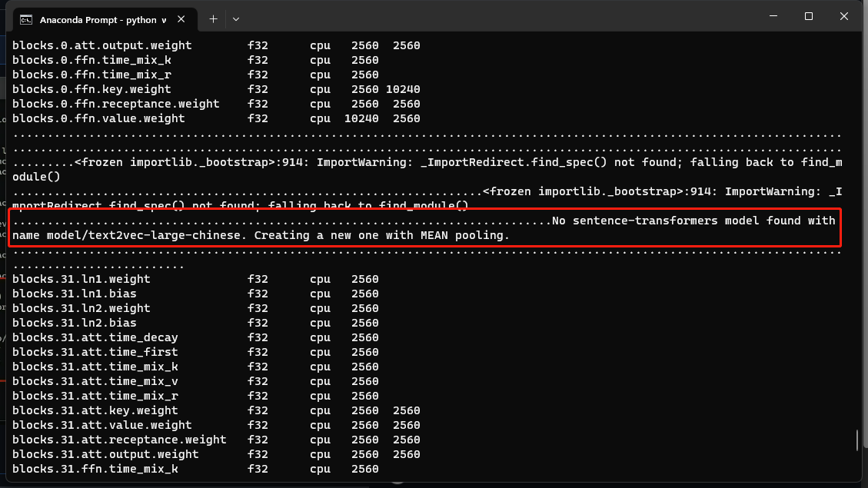Image resolution: width=868 pixels, height=488 pixels.
Task: Click the vertical scrollbar thumb
Action: click(857, 440)
